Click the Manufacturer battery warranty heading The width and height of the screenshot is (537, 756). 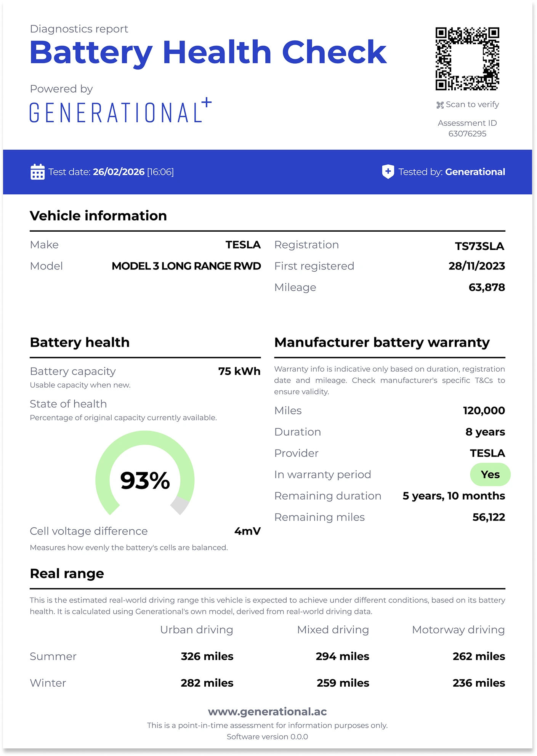click(382, 343)
